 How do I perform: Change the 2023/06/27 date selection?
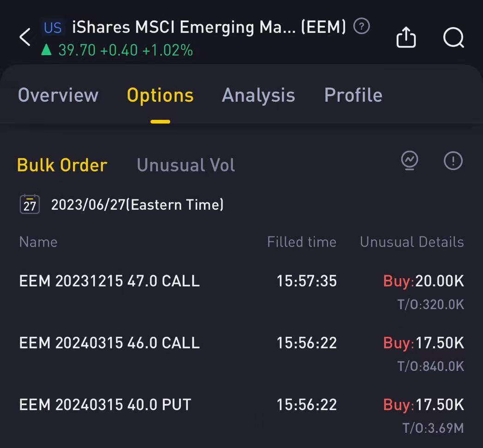pos(137,205)
